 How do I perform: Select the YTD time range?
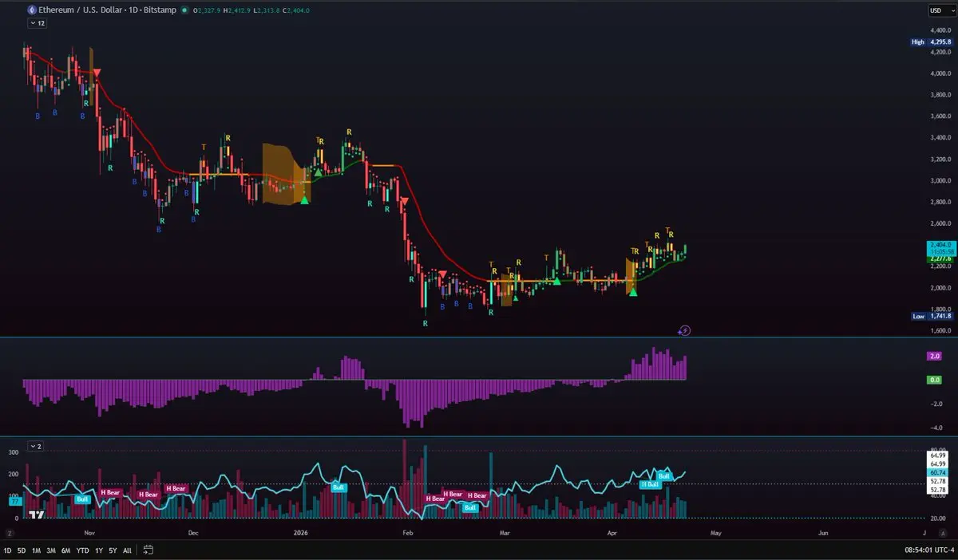[x=82, y=550]
